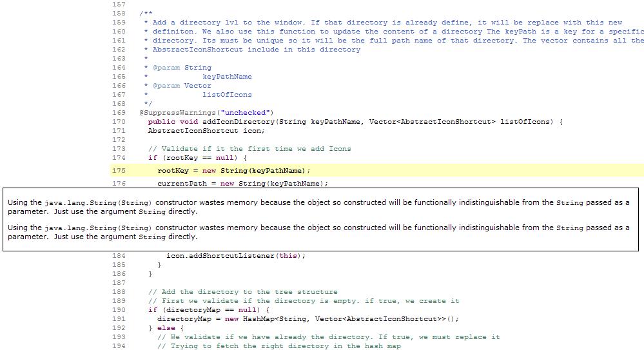Click the second warning paragraph in the tooltip
The width and height of the screenshot is (644, 350).
point(318,232)
